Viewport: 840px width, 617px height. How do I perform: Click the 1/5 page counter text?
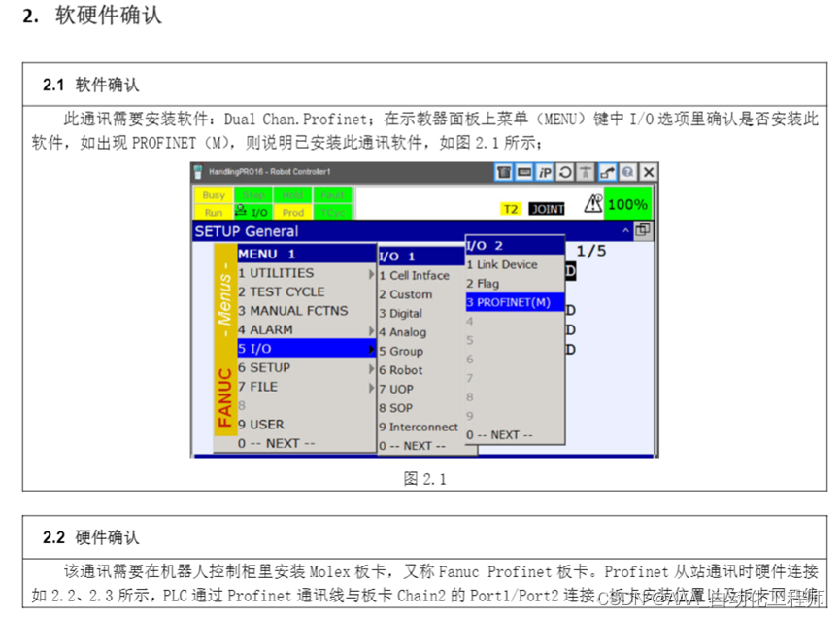pos(590,251)
